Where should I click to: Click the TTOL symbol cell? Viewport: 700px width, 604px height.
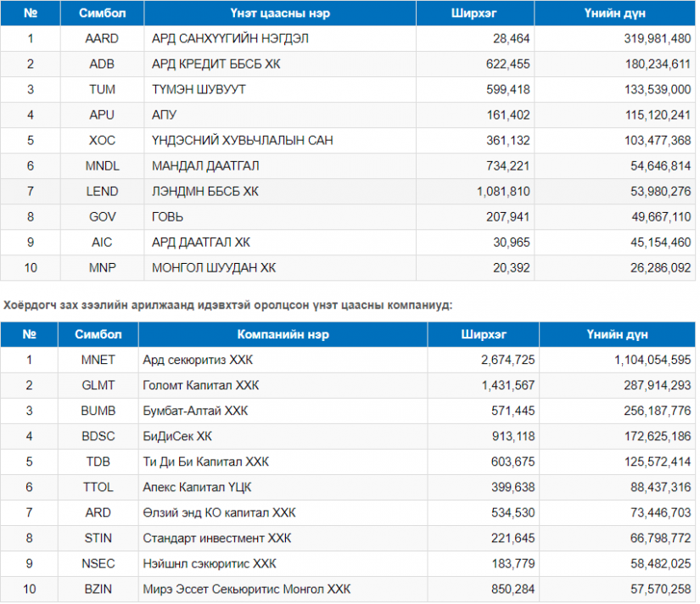click(98, 487)
